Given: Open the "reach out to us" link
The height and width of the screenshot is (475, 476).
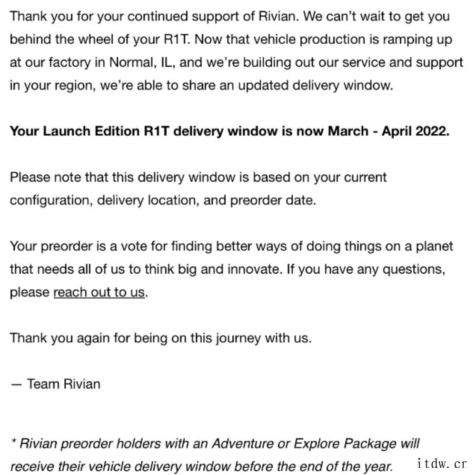Looking at the screenshot, I should coord(99,292).
